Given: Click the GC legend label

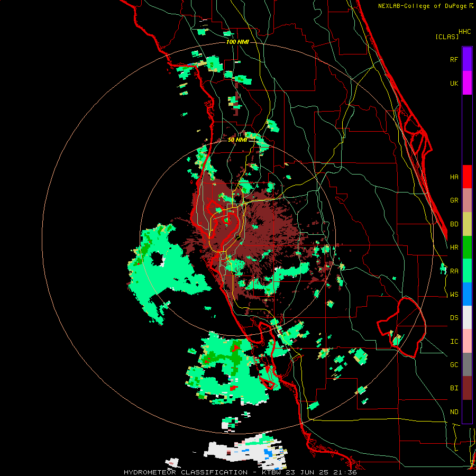Looking at the screenshot, I should coord(454,365).
